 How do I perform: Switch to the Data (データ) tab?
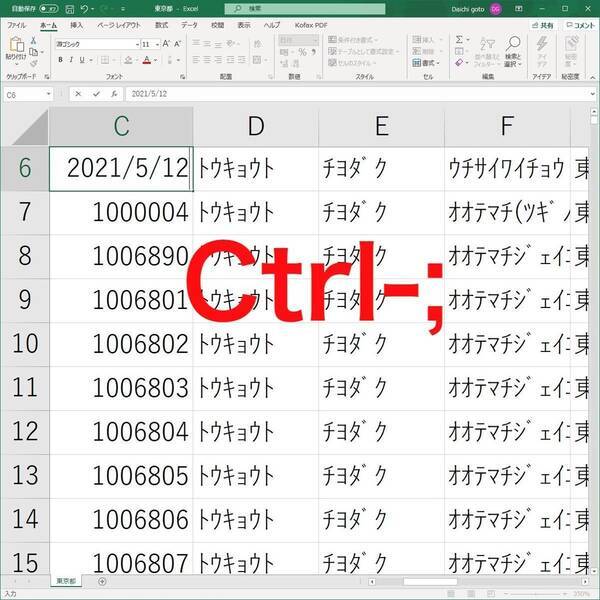pos(189,25)
